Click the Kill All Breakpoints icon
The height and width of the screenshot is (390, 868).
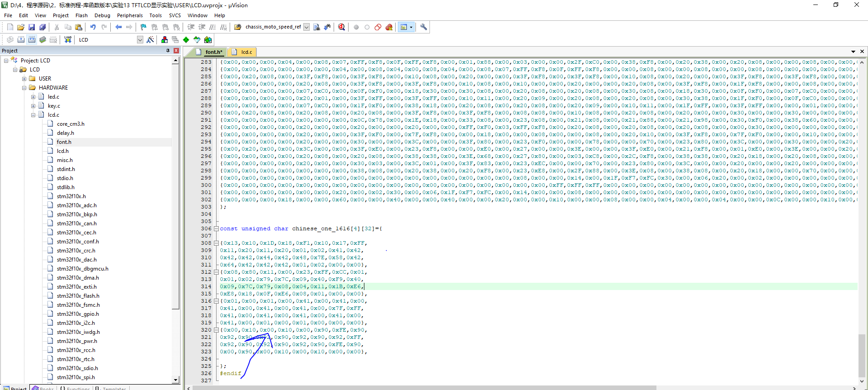[389, 27]
